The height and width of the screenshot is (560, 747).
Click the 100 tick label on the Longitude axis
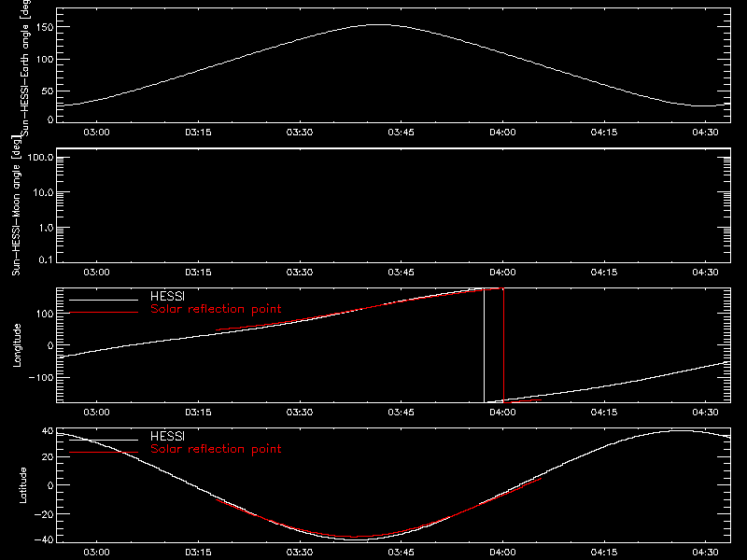(45, 314)
